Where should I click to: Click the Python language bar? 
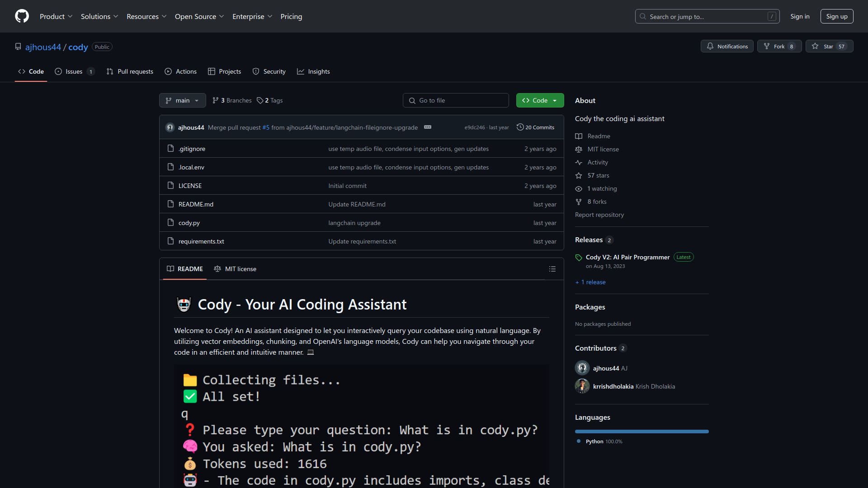coord(642,432)
